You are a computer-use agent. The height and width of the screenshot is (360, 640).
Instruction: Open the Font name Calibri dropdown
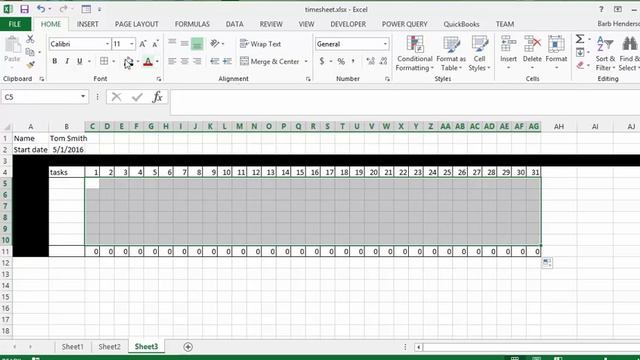[x=107, y=44]
